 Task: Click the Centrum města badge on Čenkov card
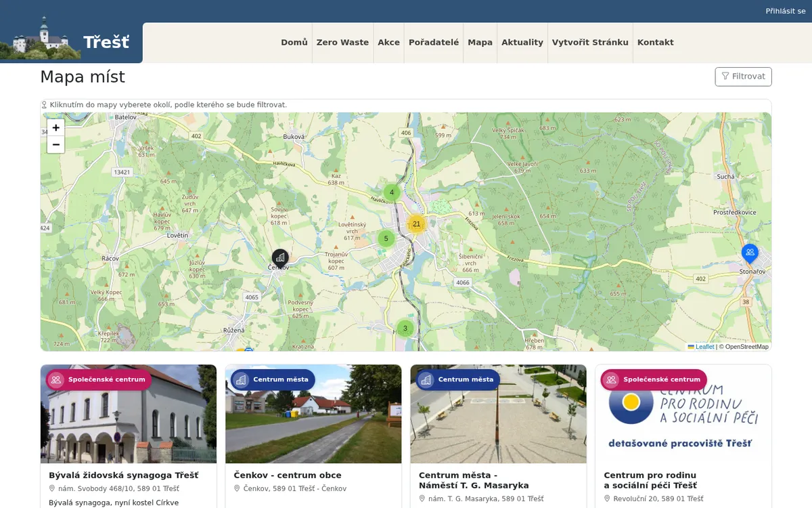[273, 379]
